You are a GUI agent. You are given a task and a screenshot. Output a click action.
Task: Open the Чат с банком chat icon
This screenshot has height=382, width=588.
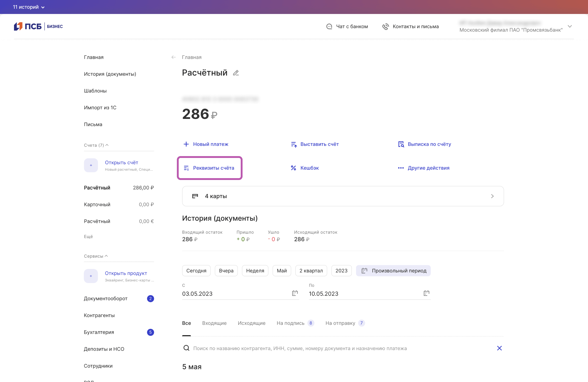[329, 26]
